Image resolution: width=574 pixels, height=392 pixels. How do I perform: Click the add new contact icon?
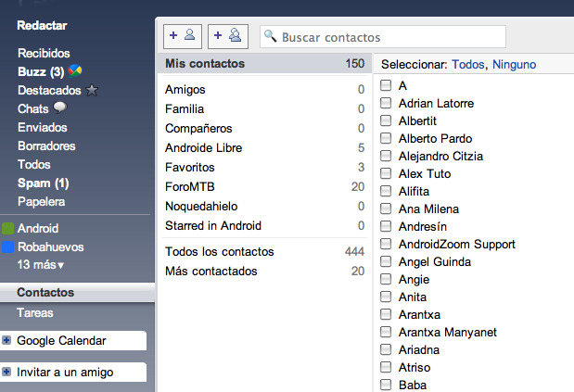(183, 36)
